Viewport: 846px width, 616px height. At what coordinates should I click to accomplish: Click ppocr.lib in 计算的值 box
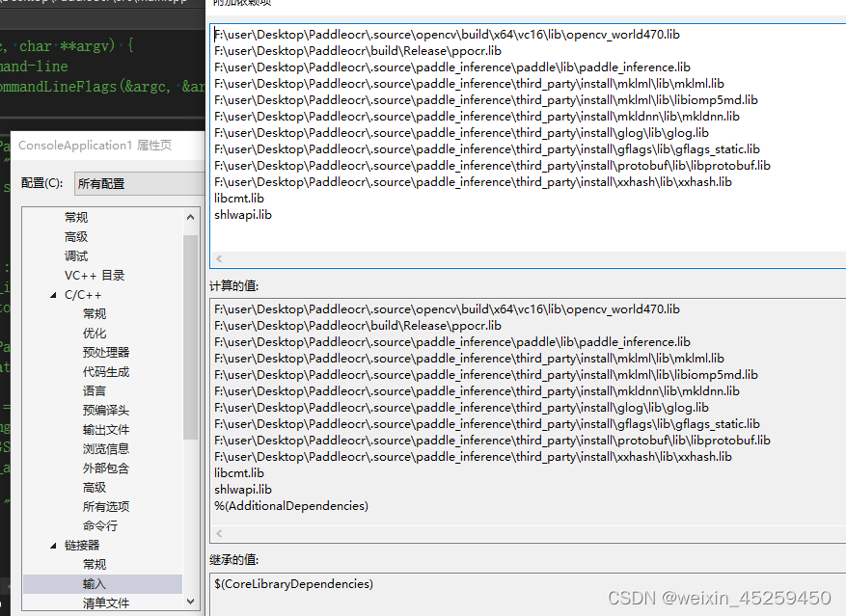tap(358, 326)
